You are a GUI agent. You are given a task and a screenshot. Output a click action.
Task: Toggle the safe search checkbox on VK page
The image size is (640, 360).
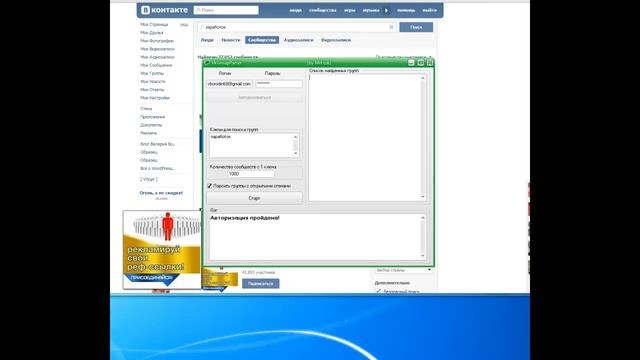tap(378, 291)
